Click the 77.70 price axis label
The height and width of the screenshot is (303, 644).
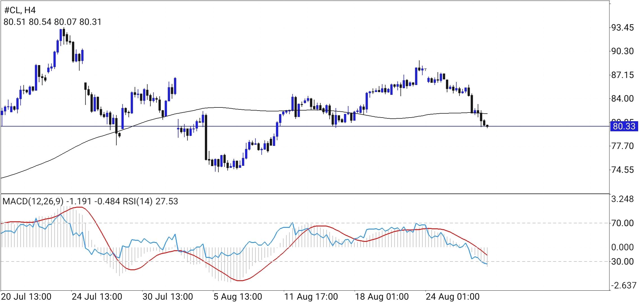click(x=622, y=146)
